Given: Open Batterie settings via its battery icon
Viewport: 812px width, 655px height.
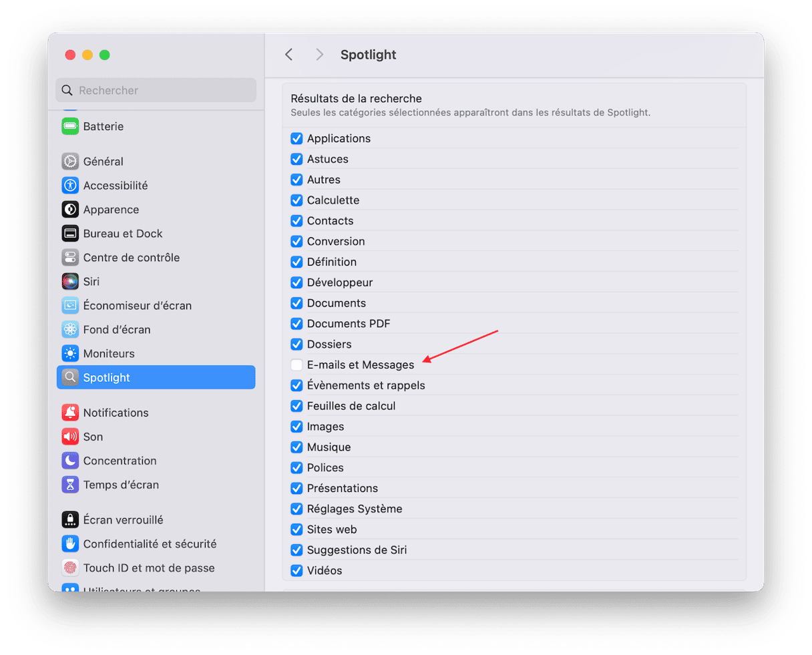Looking at the screenshot, I should click(x=70, y=126).
